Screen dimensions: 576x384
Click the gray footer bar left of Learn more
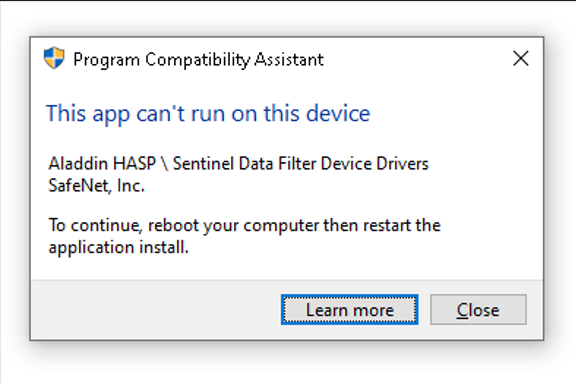(x=154, y=310)
